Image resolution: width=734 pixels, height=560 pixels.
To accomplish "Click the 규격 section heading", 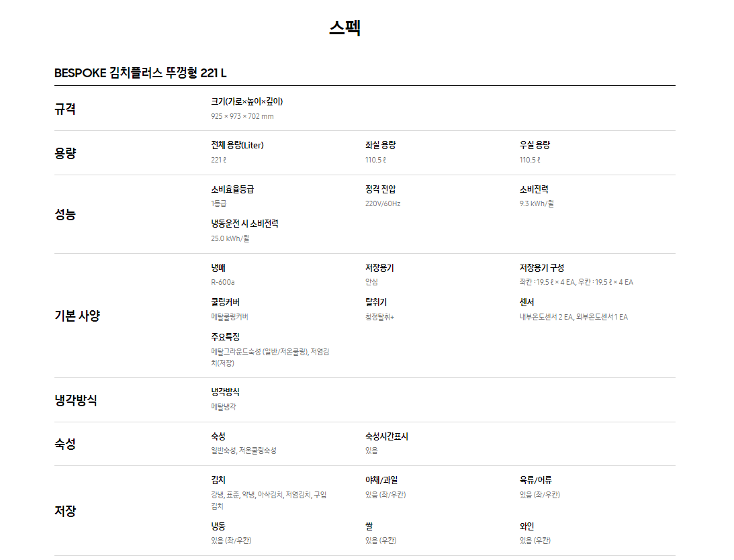I will click(x=65, y=109).
